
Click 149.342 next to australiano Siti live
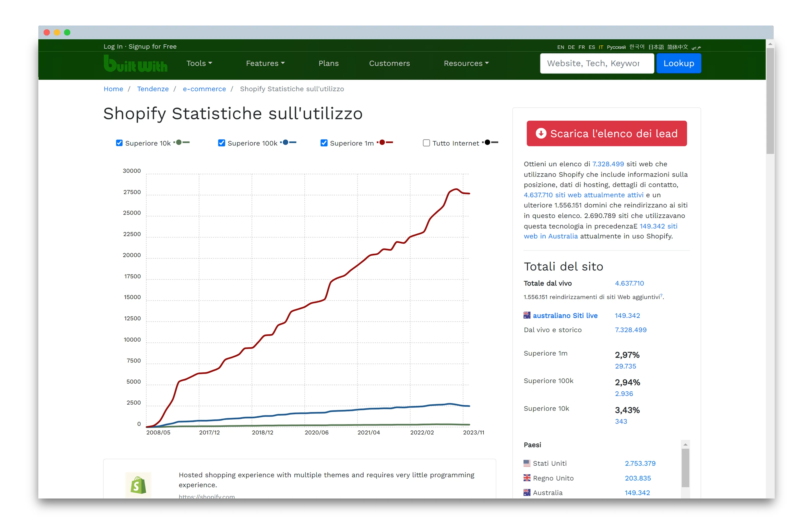tap(627, 315)
